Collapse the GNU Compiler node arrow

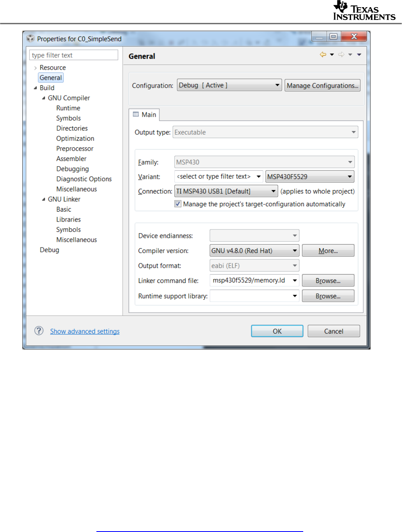43,98
